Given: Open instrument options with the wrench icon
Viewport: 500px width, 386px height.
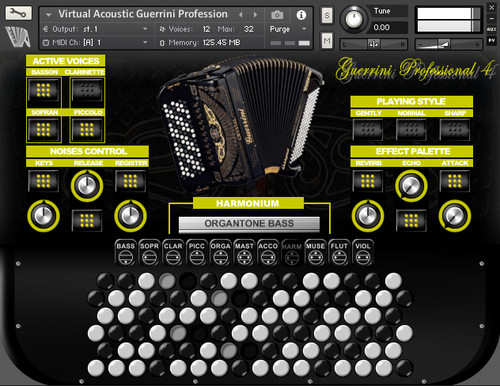Looking at the screenshot, I should [18, 13].
